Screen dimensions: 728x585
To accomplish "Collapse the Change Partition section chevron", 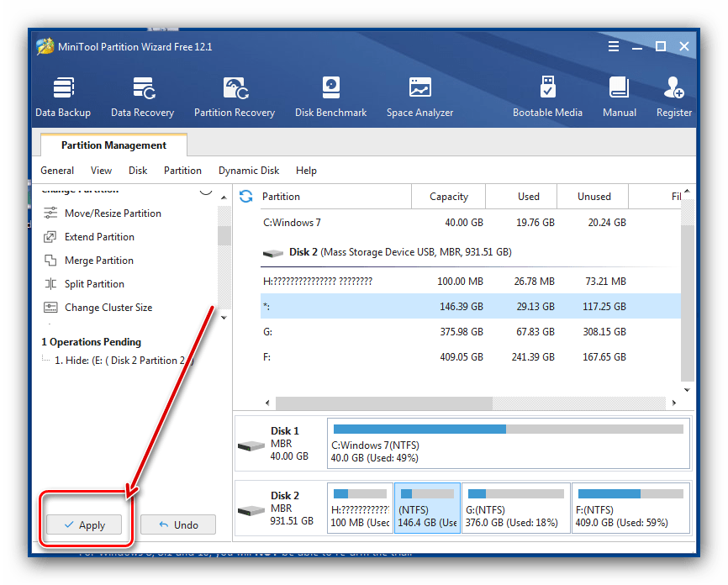I will click(x=206, y=192).
